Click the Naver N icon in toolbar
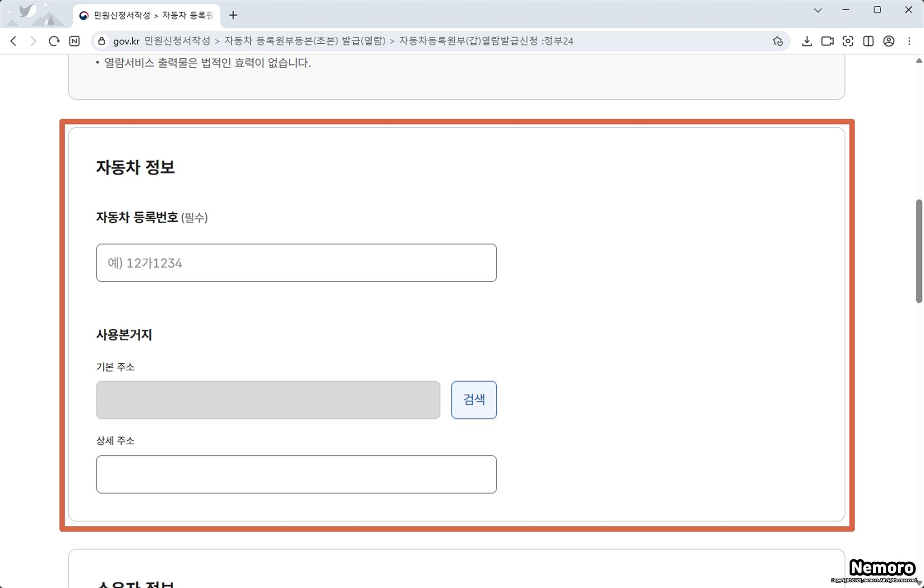 74,41
